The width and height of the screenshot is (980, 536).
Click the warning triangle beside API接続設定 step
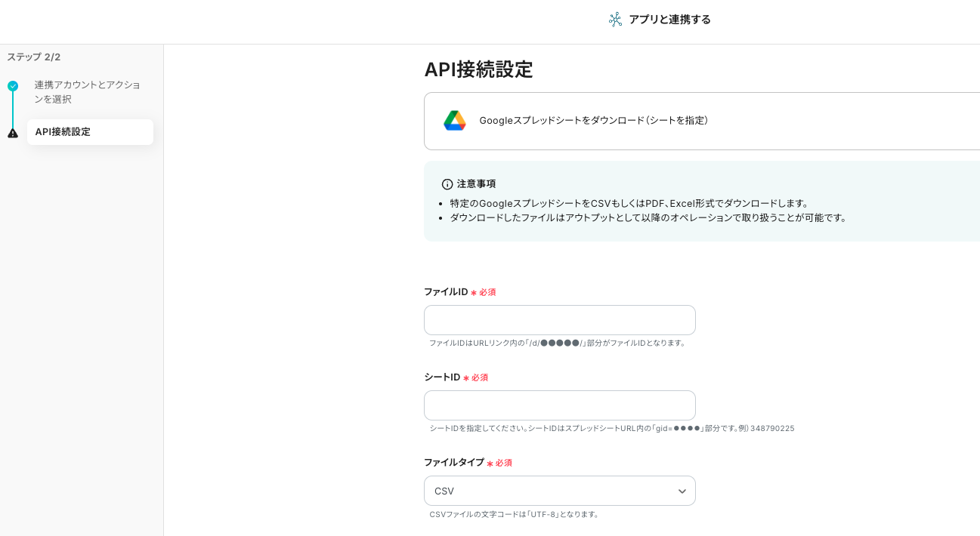pos(13,133)
